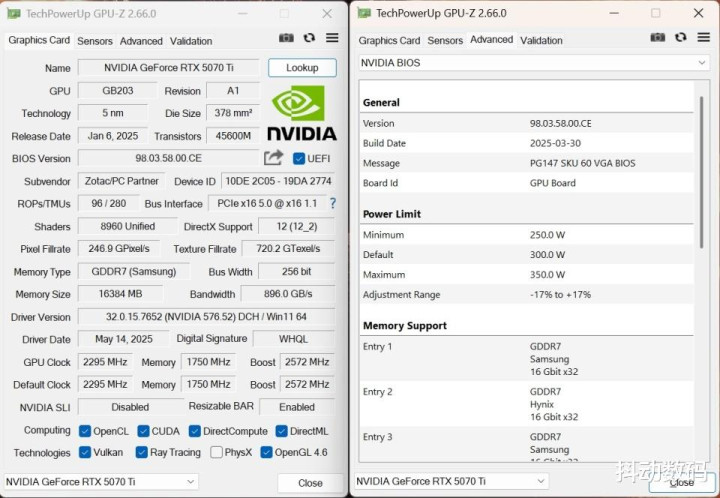This screenshot has height=498, width=720.
Task: Click GPU-Z app icon in right title bar
Action: (x=364, y=13)
